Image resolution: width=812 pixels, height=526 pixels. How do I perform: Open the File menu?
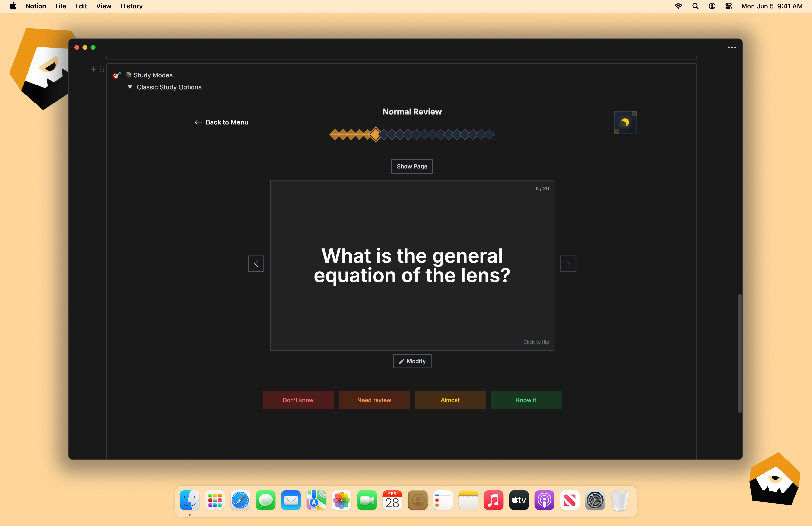click(60, 6)
